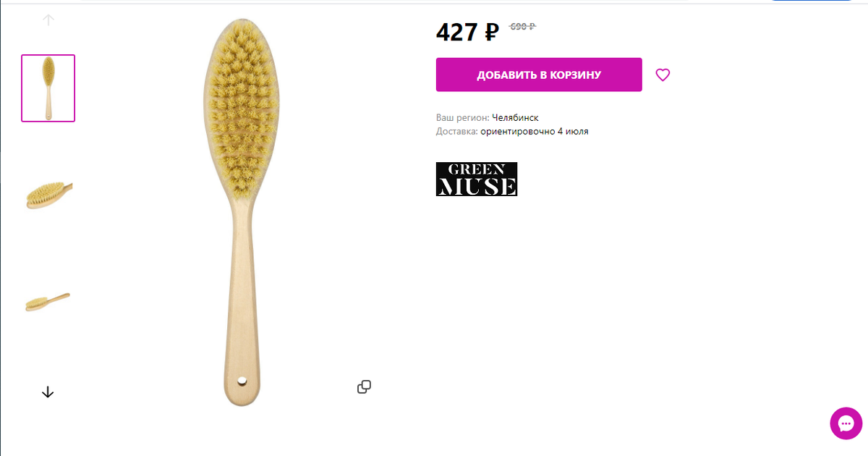Open the Green Muse brand logo
This screenshot has height=456, width=868.
[x=477, y=179]
